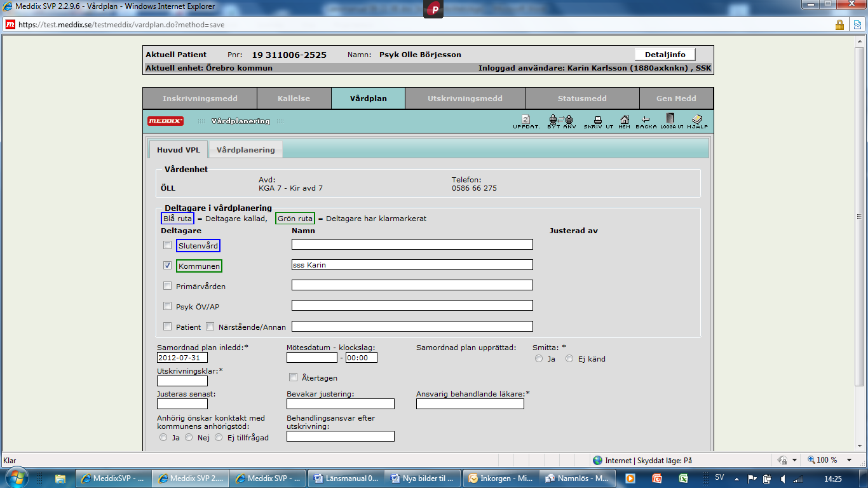Click the BACKA back arrow icon
This screenshot has width=868, height=488.
click(646, 121)
